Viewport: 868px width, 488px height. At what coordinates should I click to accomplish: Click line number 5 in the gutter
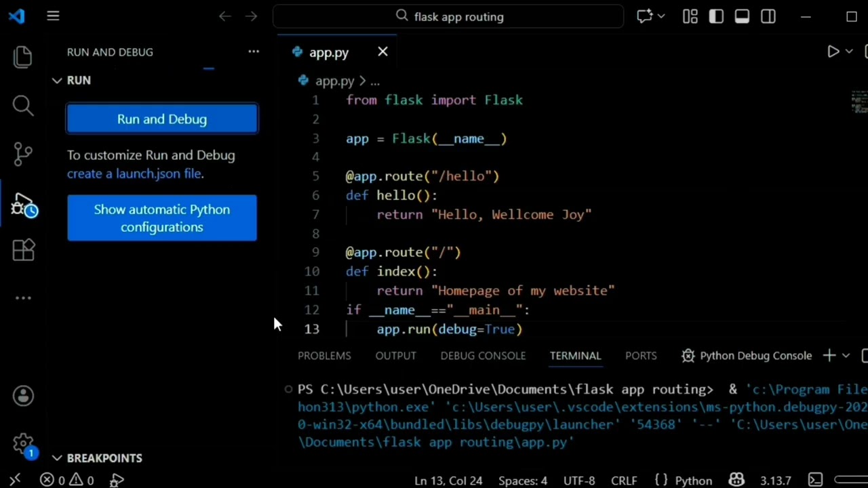(315, 176)
